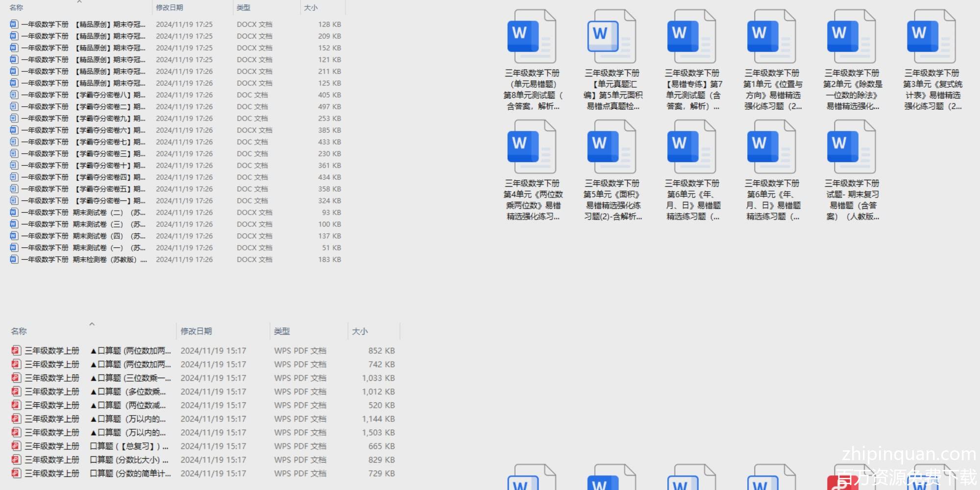The width and height of the screenshot is (980, 490).
Task: Open the 第2单元《除数是一位数的除法》 document icon
Action: pyautogui.click(x=851, y=37)
